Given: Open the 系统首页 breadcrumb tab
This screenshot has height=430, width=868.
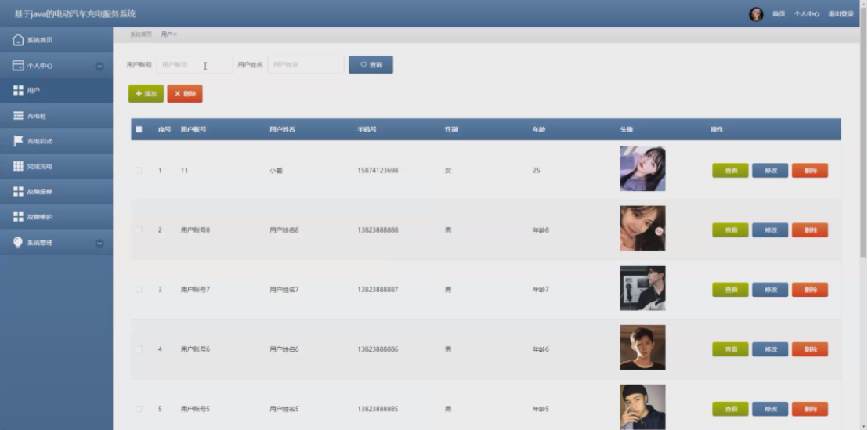Looking at the screenshot, I should pyautogui.click(x=141, y=34).
